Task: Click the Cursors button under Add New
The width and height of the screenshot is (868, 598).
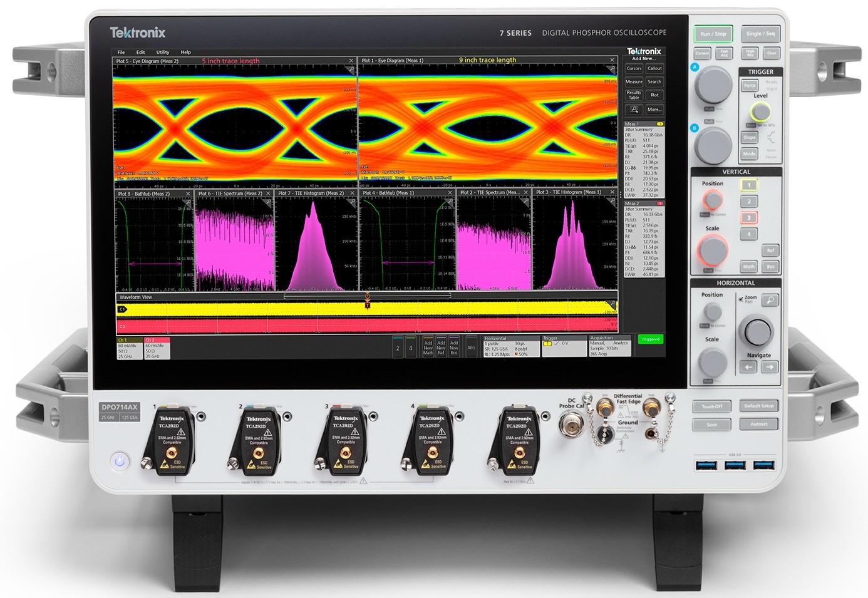Action: click(634, 68)
